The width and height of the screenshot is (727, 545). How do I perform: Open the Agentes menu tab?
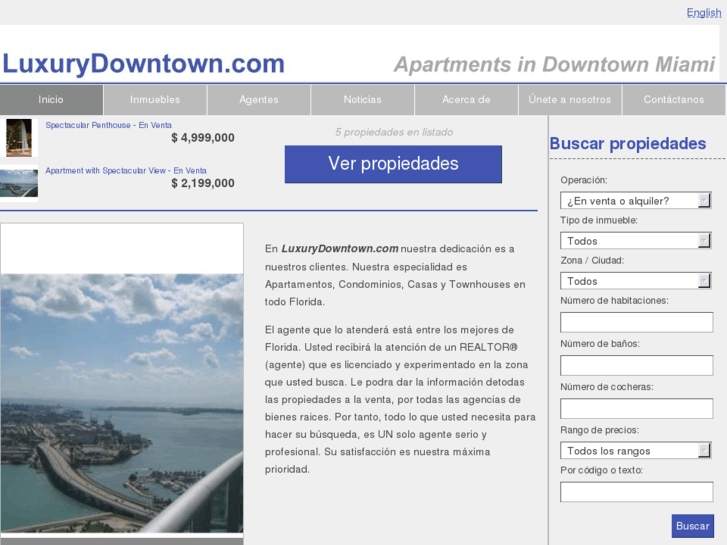259,100
